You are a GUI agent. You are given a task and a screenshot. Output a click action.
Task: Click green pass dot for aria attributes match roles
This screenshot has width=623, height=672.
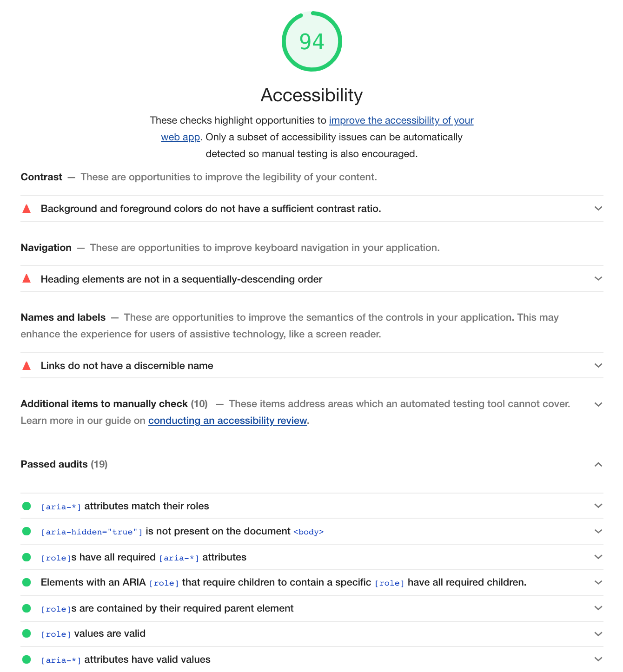click(27, 506)
